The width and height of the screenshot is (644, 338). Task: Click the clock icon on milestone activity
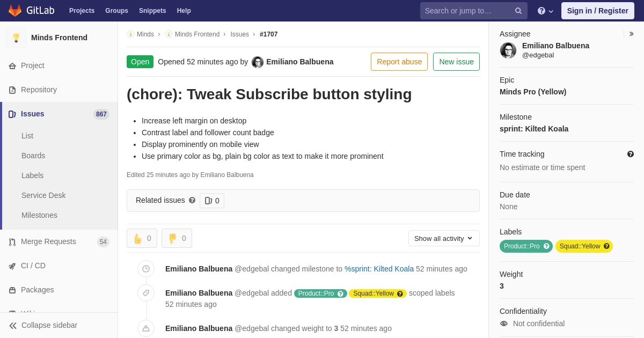coord(146,269)
